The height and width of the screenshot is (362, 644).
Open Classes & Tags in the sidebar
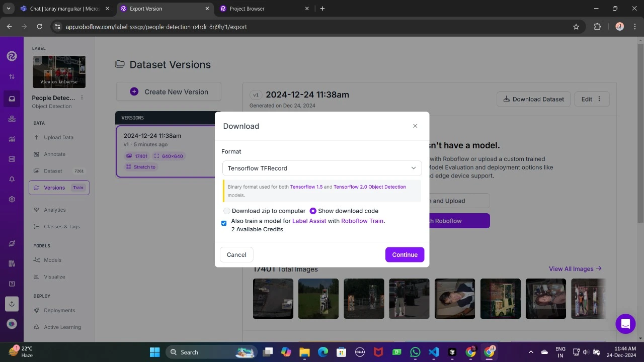tap(61, 227)
